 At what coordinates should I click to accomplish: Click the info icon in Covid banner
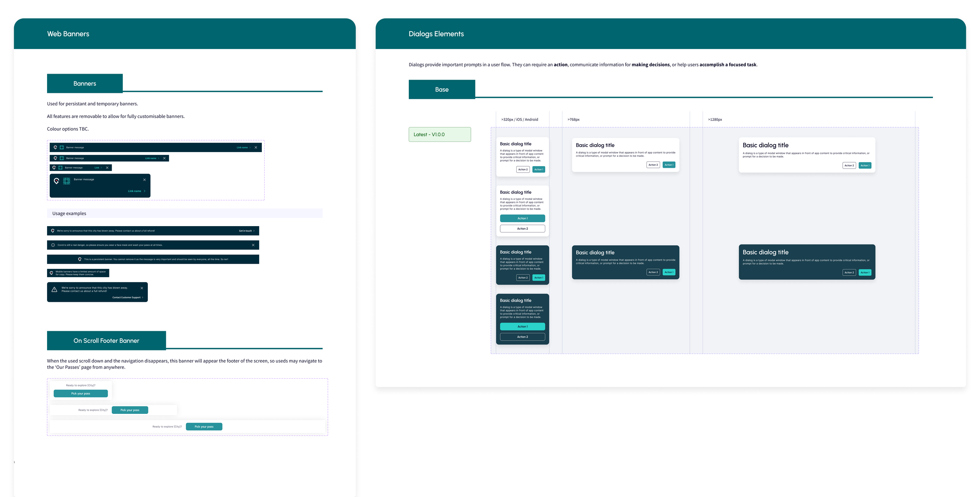click(53, 245)
